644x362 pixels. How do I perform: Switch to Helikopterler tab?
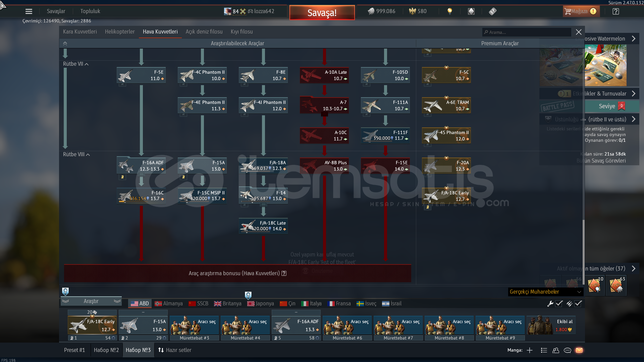pos(120,32)
